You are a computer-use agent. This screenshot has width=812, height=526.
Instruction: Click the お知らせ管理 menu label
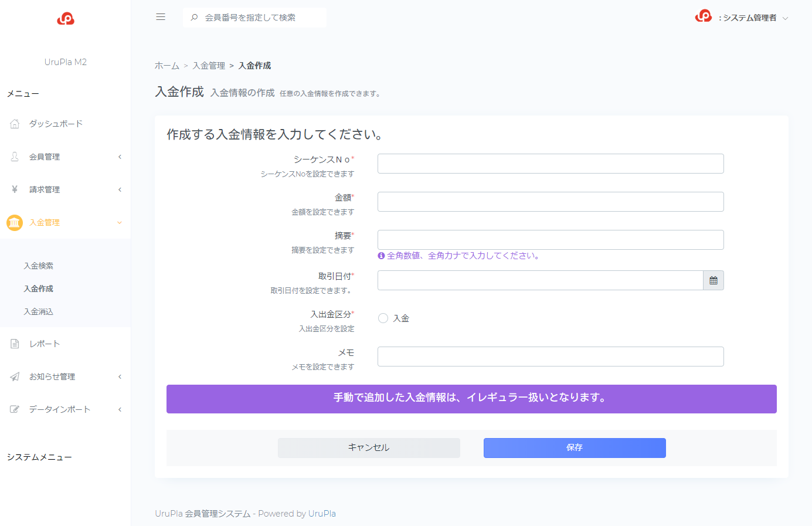(x=52, y=376)
